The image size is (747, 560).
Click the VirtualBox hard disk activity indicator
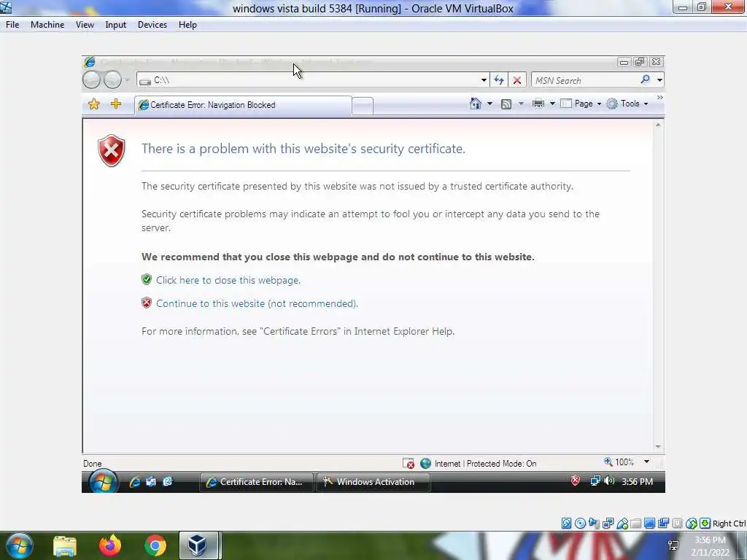pos(566,524)
